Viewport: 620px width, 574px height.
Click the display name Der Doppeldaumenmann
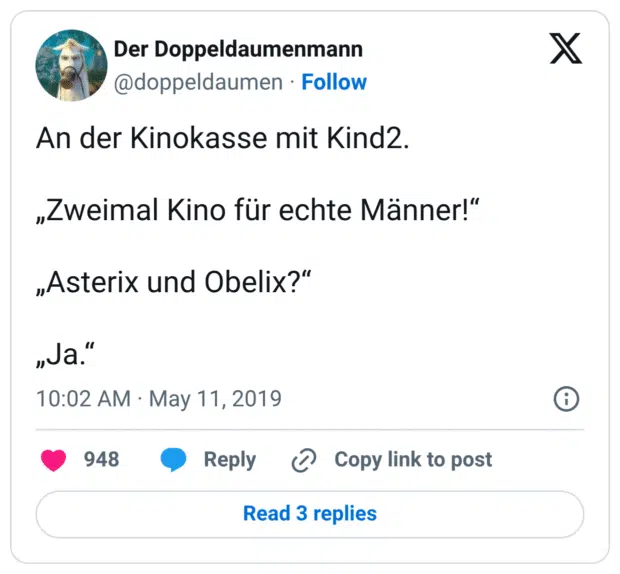(x=238, y=49)
